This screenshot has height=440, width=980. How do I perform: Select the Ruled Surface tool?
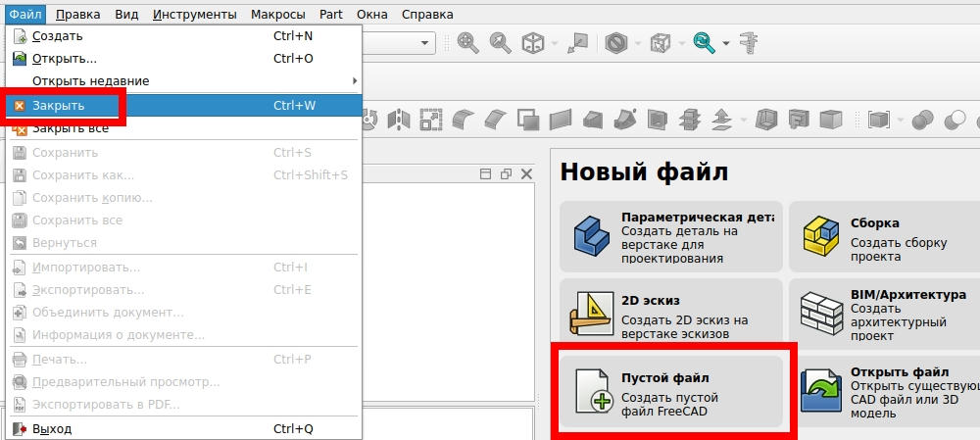pyautogui.click(x=561, y=119)
